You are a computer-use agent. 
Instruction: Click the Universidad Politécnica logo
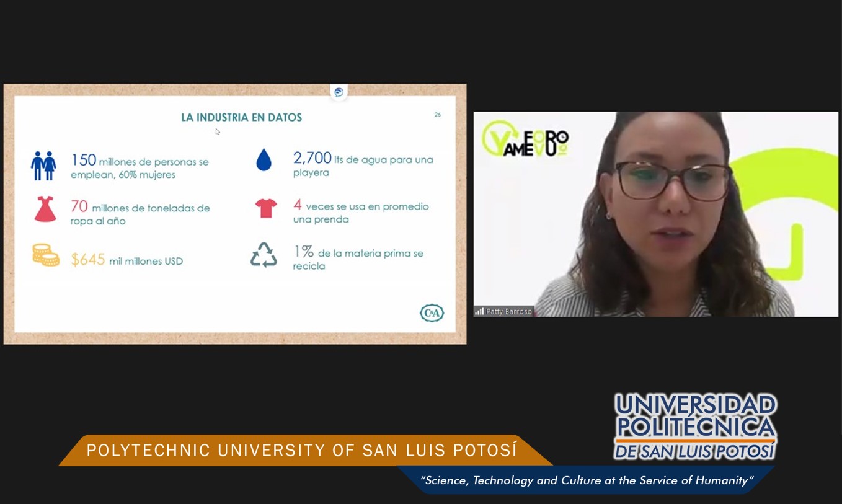pyautogui.click(x=695, y=426)
